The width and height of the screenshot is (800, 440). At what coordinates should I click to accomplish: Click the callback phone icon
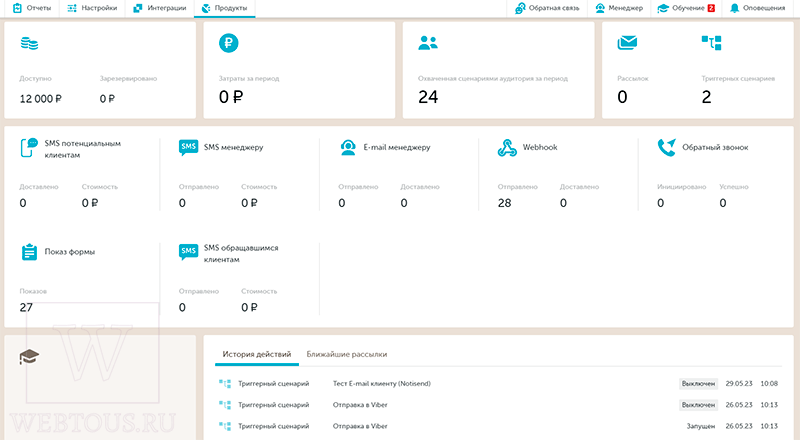coord(667,148)
